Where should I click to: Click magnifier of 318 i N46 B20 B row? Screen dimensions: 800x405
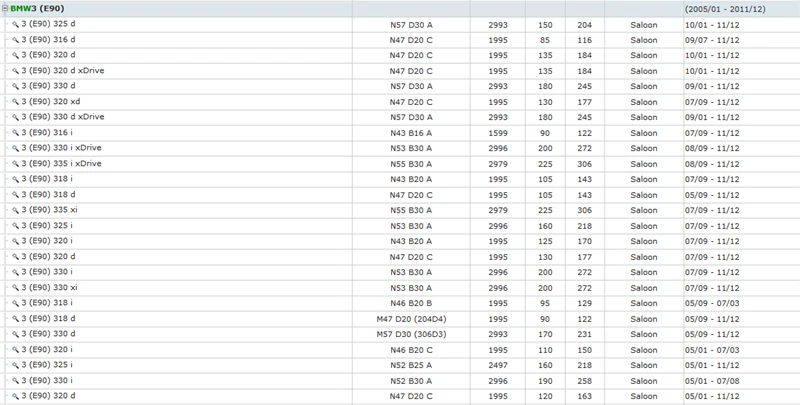pyautogui.click(x=15, y=303)
